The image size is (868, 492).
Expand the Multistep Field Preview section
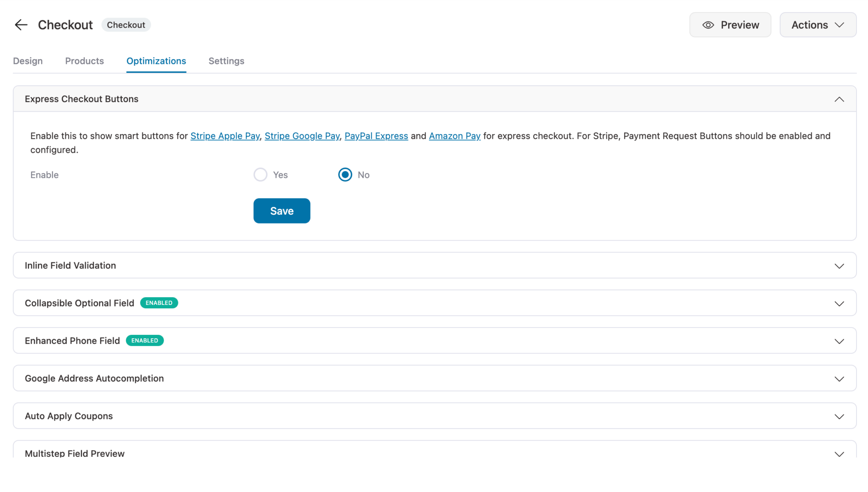click(839, 453)
